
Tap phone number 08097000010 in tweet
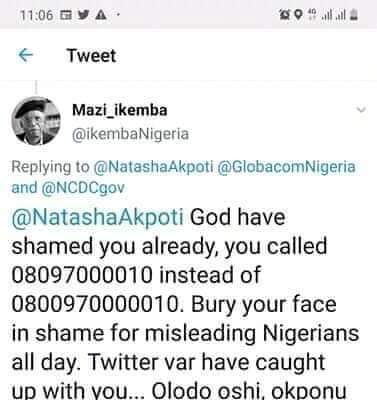82,275
